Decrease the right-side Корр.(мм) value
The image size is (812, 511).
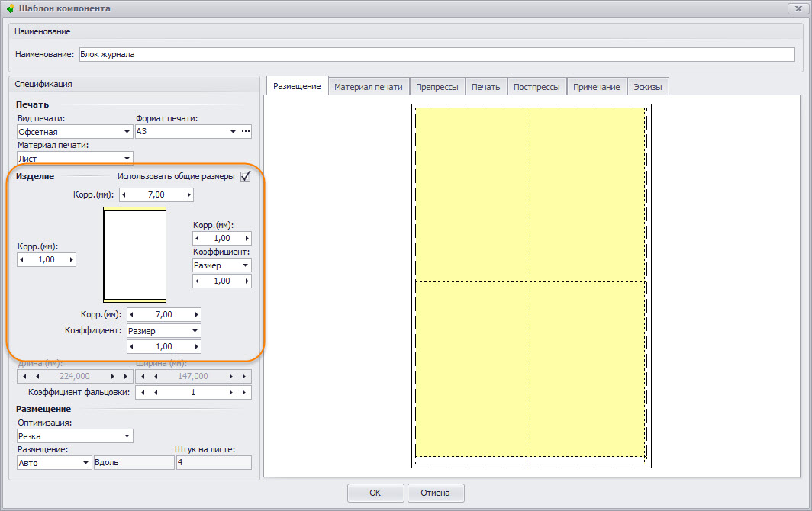coord(197,239)
